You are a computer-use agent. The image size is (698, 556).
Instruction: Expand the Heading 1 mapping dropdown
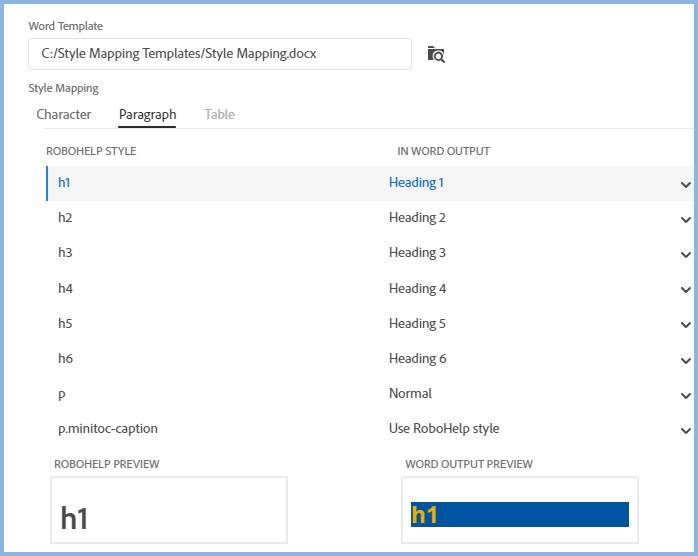coord(685,184)
